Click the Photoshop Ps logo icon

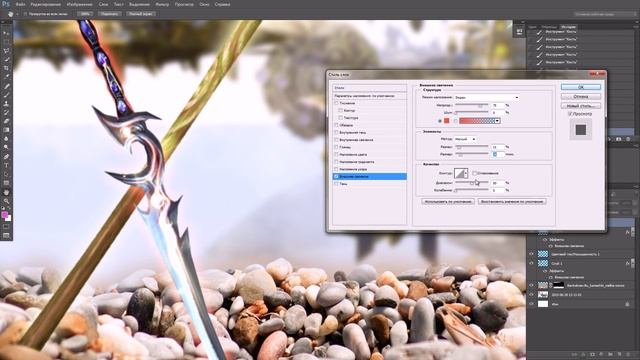(x=6, y=4)
